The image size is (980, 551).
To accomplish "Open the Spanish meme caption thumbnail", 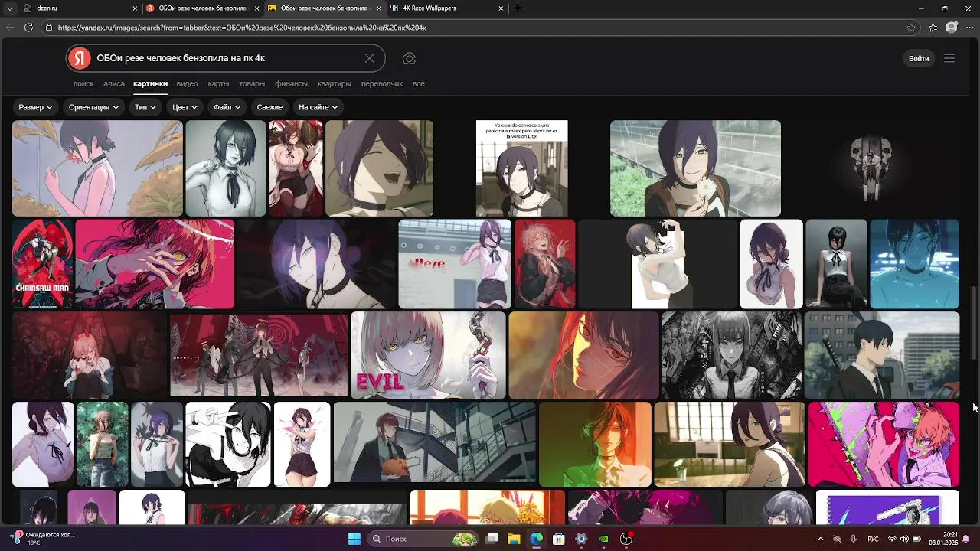I will click(521, 168).
